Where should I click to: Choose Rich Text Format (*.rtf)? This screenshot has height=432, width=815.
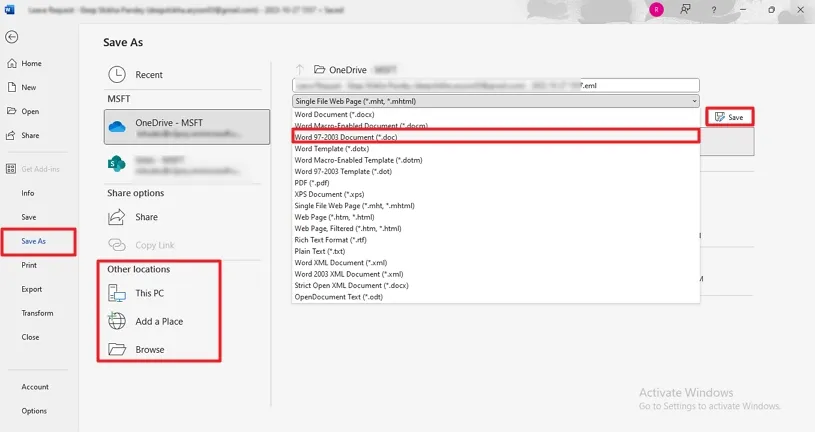click(x=496, y=240)
